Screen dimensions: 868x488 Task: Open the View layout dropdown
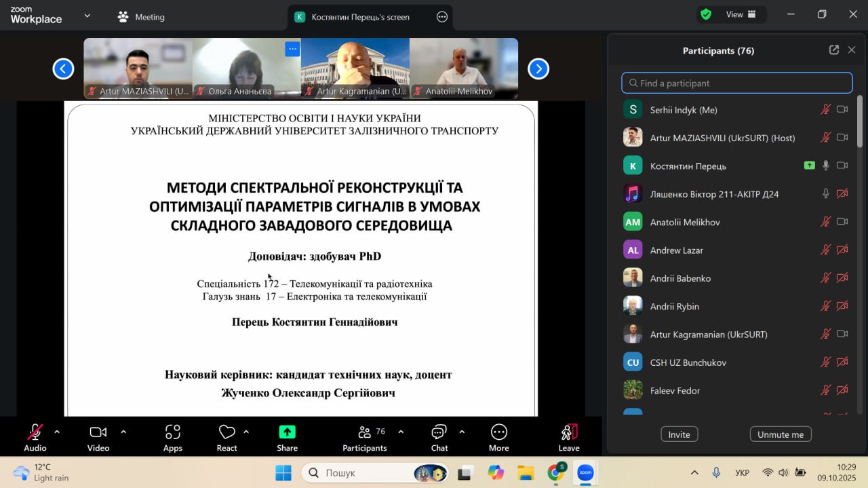[741, 14]
